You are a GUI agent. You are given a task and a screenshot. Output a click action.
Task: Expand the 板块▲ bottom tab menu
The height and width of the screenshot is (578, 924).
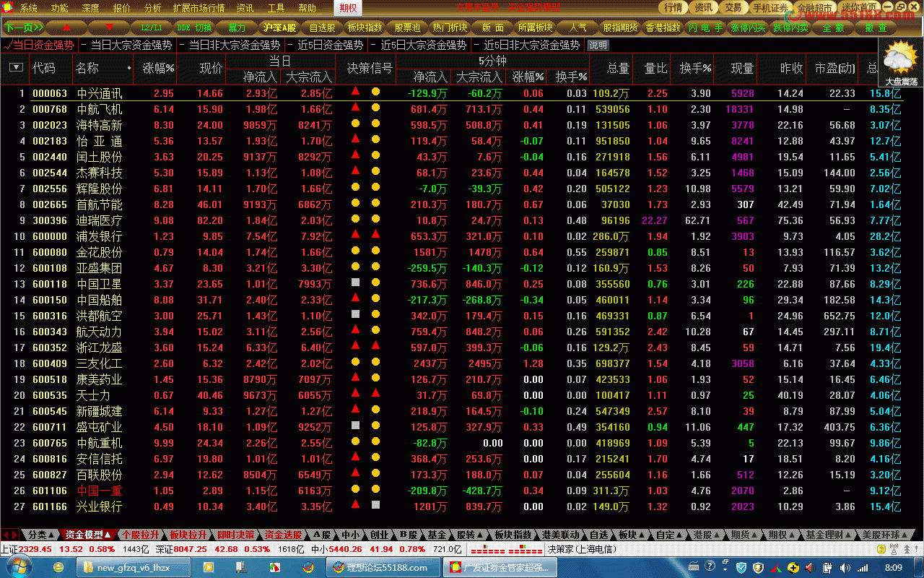(632, 535)
